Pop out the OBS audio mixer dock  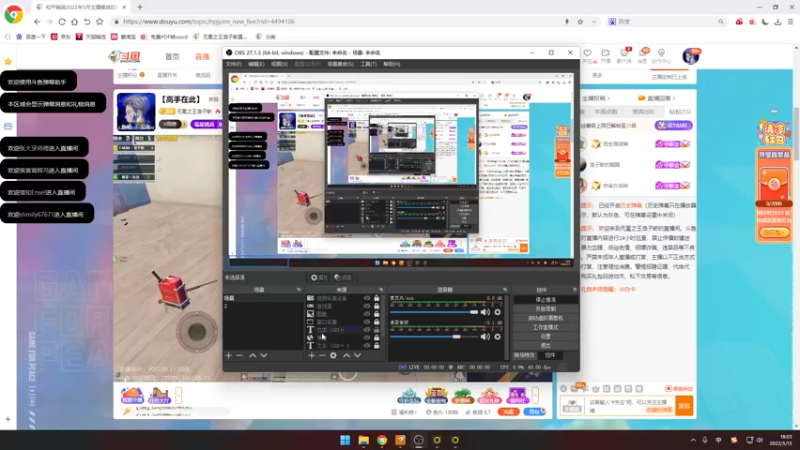[x=505, y=289]
